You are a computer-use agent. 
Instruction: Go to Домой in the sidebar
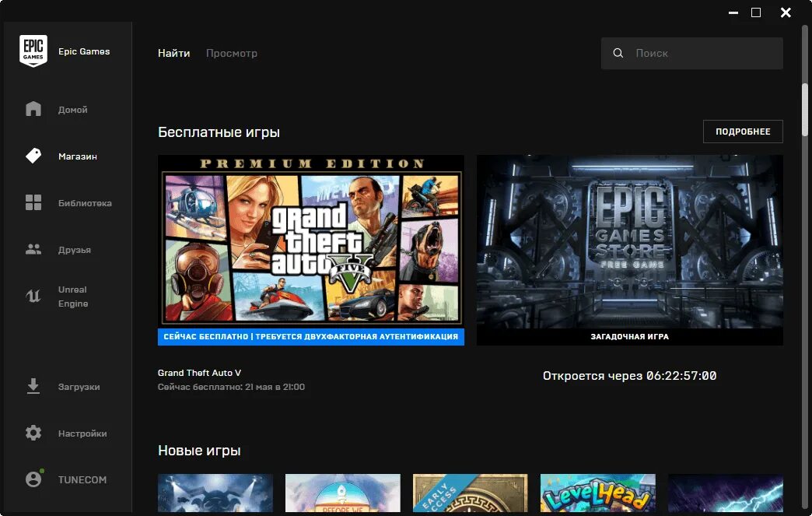pyautogui.click(x=72, y=109)
